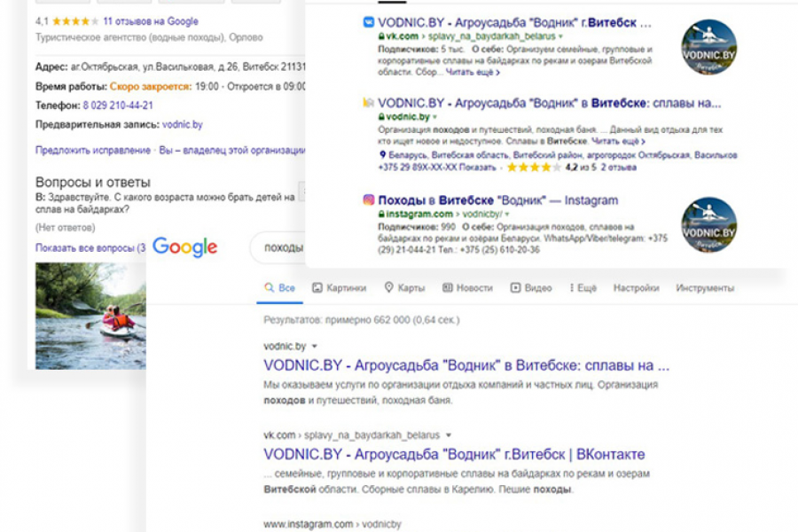
Task: Click vodnic.by site favicon in Yandex result
Action: coord(369,103)
